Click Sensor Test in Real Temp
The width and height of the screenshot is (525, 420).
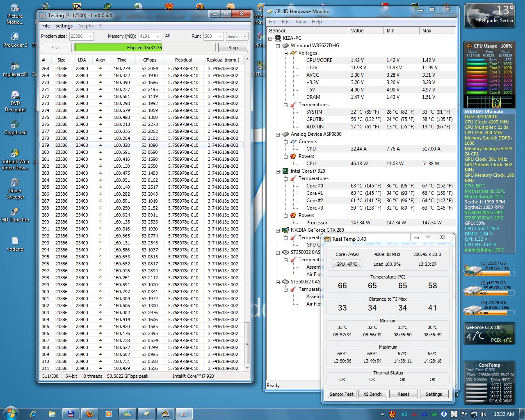342,394
